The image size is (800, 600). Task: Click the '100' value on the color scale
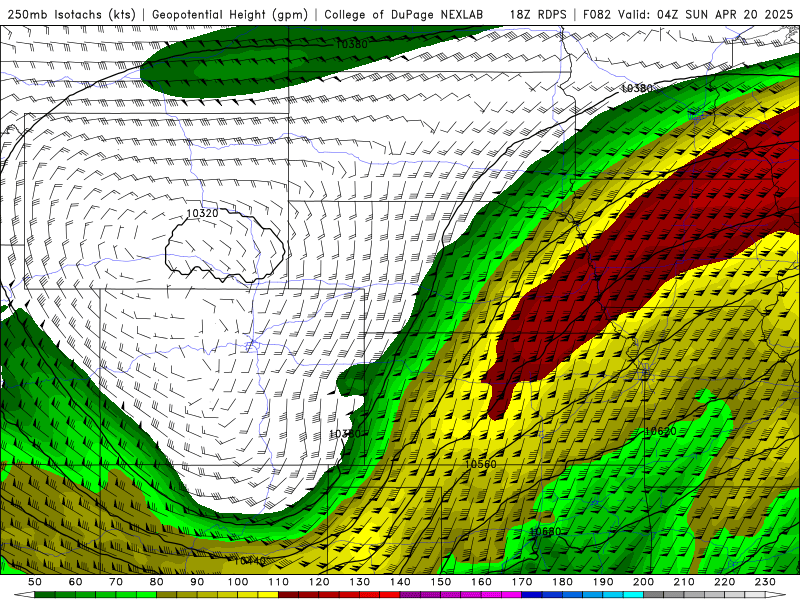pos(238,582)
